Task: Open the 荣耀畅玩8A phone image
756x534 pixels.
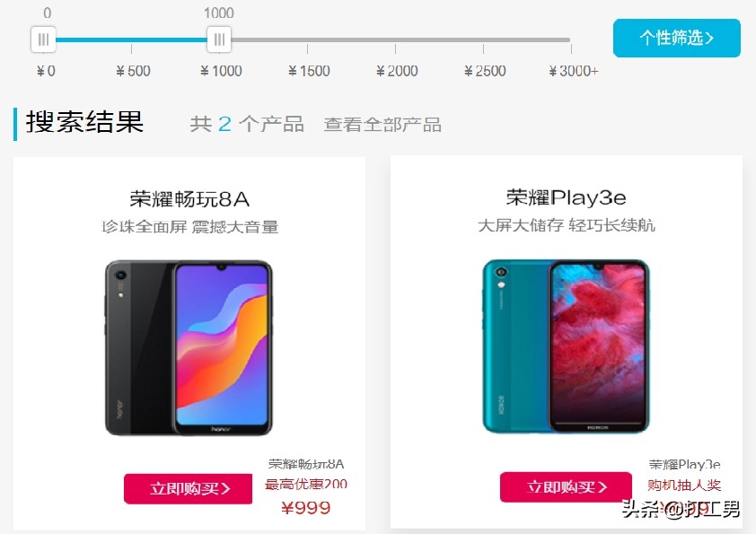Action: [x=189, y=348]
